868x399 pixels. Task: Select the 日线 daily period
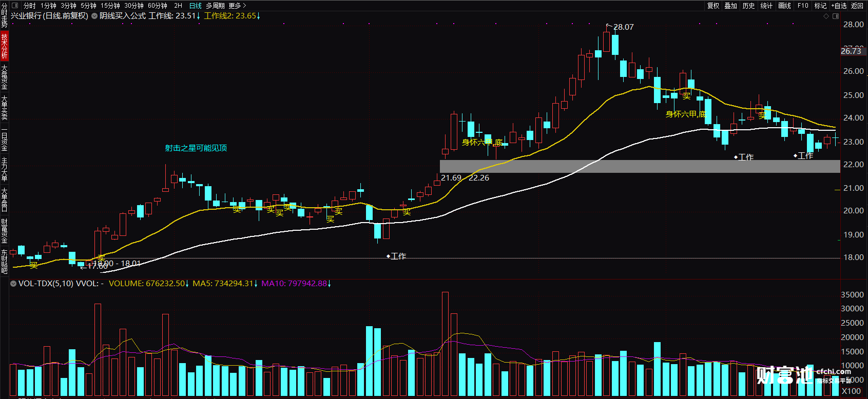(x=195, y=6)
